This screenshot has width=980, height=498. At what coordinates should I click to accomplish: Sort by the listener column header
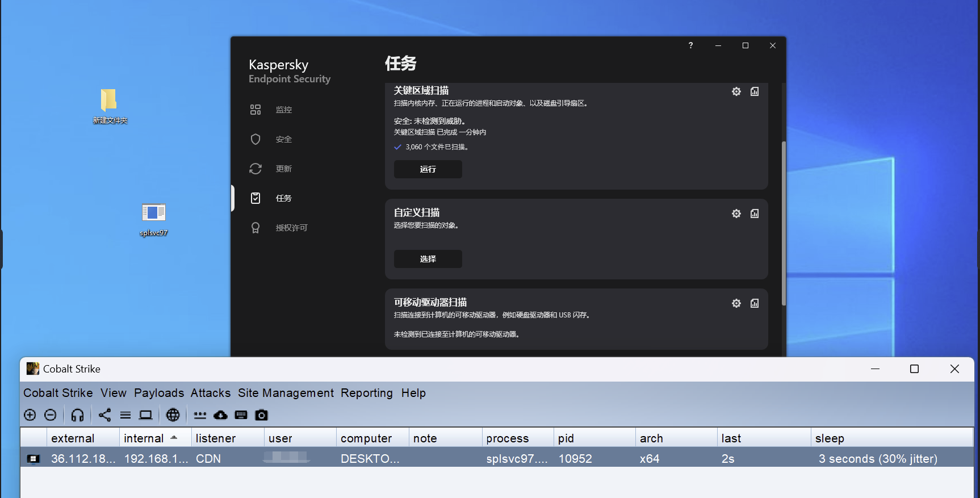pyautogui.click(x=228, y=438)
